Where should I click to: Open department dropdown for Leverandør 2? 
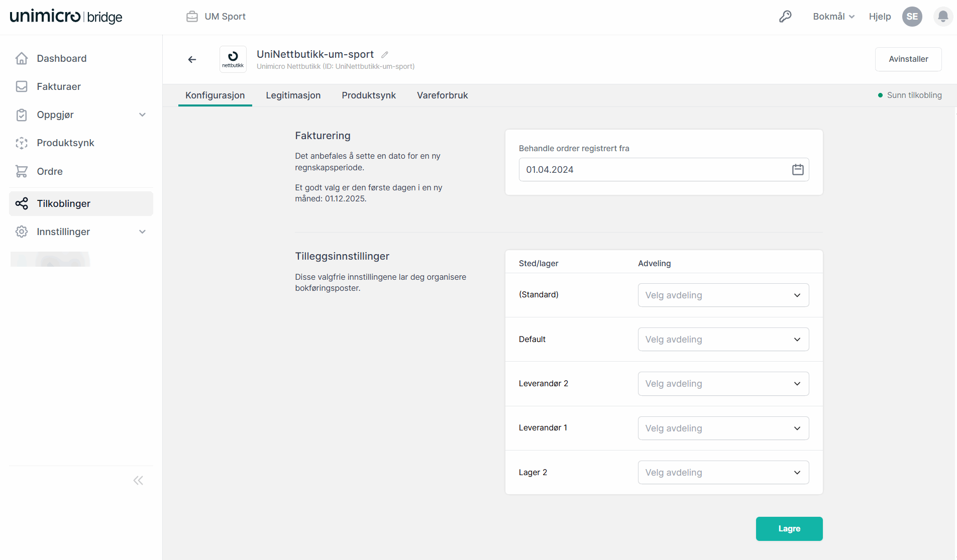point(723,384)
